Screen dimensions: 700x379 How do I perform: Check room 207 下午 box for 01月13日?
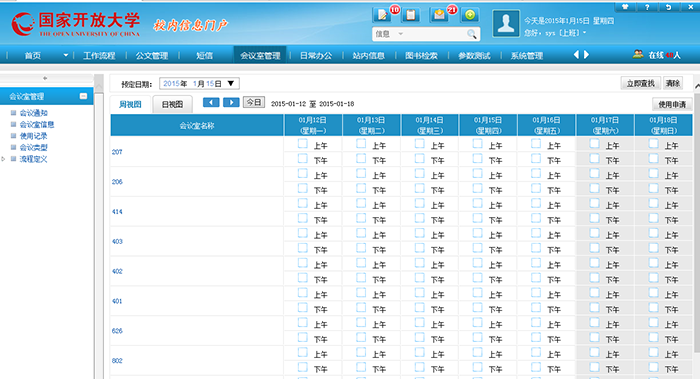(x=361, y=158)
